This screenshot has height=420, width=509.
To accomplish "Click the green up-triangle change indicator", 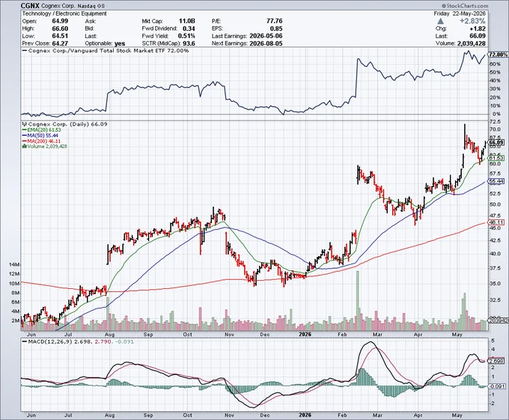I will [x=440, y=21].
